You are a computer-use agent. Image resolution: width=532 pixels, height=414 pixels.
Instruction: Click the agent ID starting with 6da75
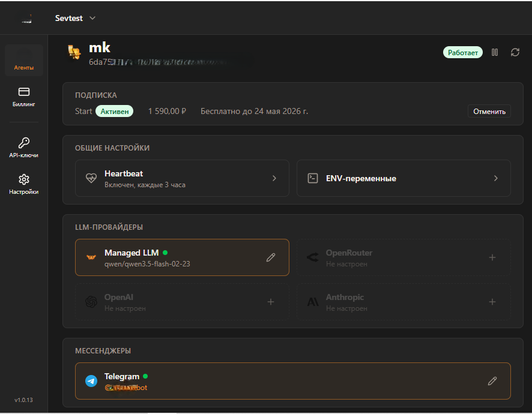click(x=158, y=62)
